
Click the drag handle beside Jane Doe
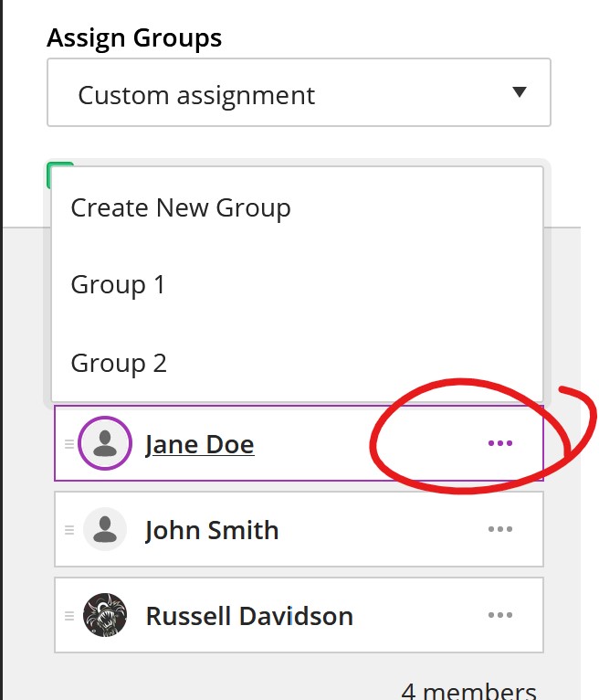point(69,444)
